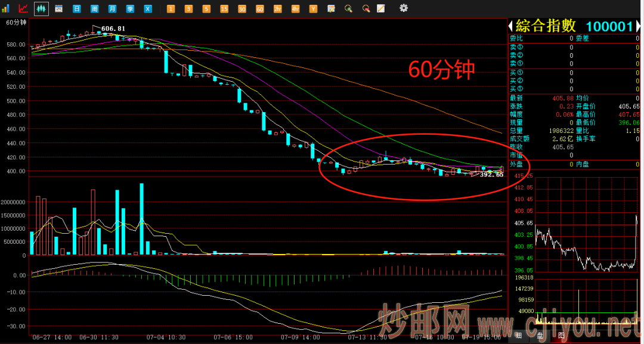Switch to the red line chart view
Viewport: 644px width, 344px height.
tap(23, 8)
